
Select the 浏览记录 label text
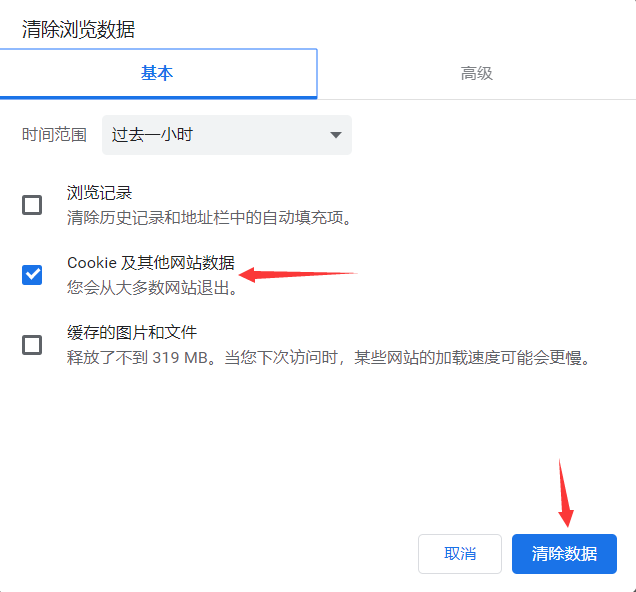pos(100,193)
